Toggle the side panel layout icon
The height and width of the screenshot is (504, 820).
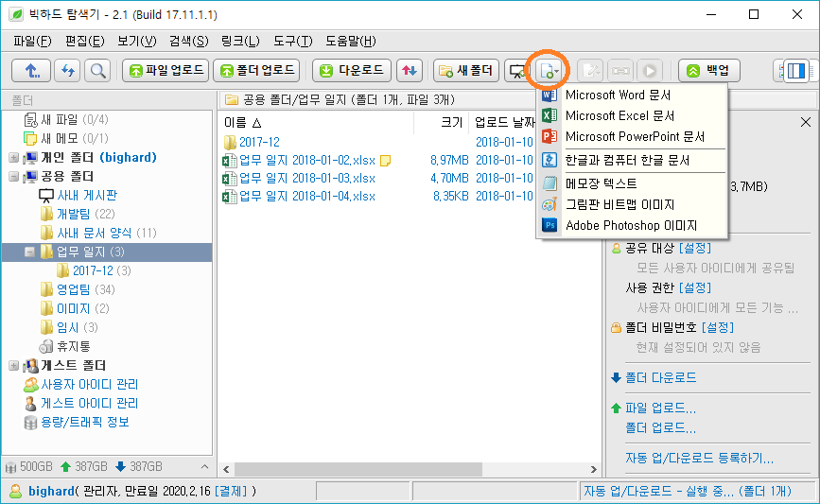pos(794,71)
